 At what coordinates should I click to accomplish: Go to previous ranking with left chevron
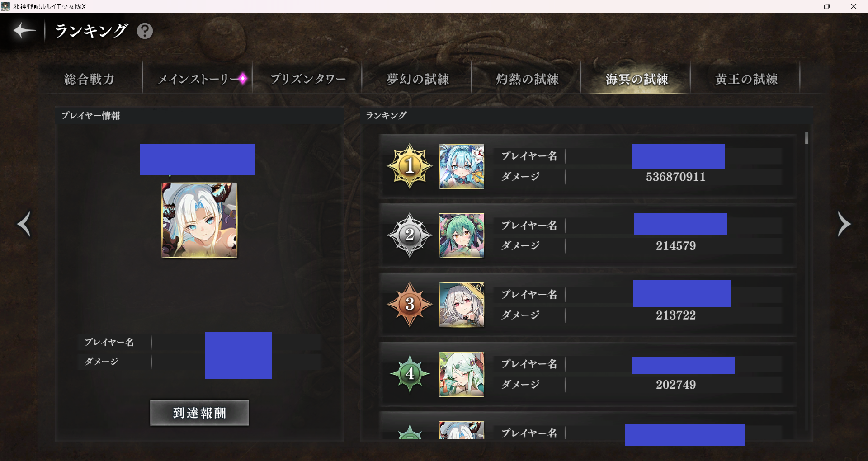click(24, 224)
